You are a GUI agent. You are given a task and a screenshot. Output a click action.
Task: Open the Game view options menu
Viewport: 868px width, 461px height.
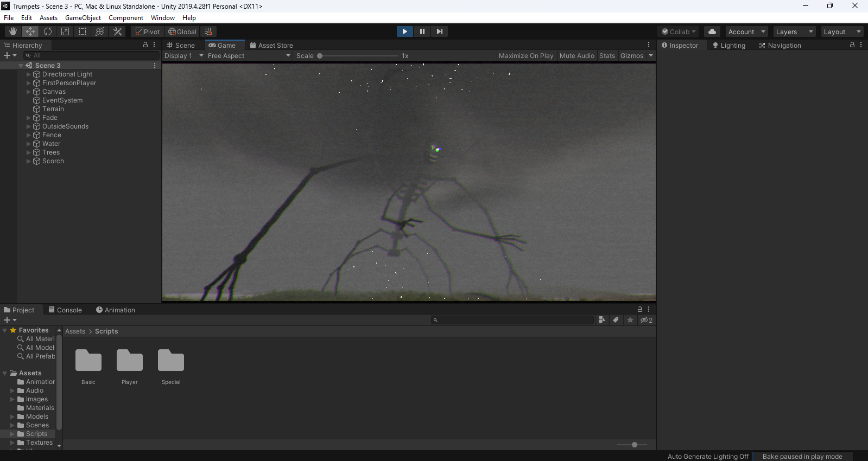click(649, 45)
